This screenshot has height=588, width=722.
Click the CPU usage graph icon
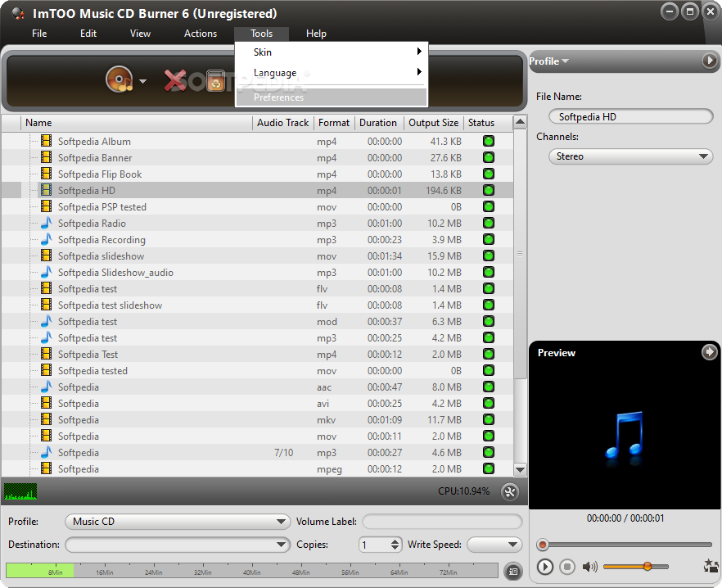coord(20,491)
